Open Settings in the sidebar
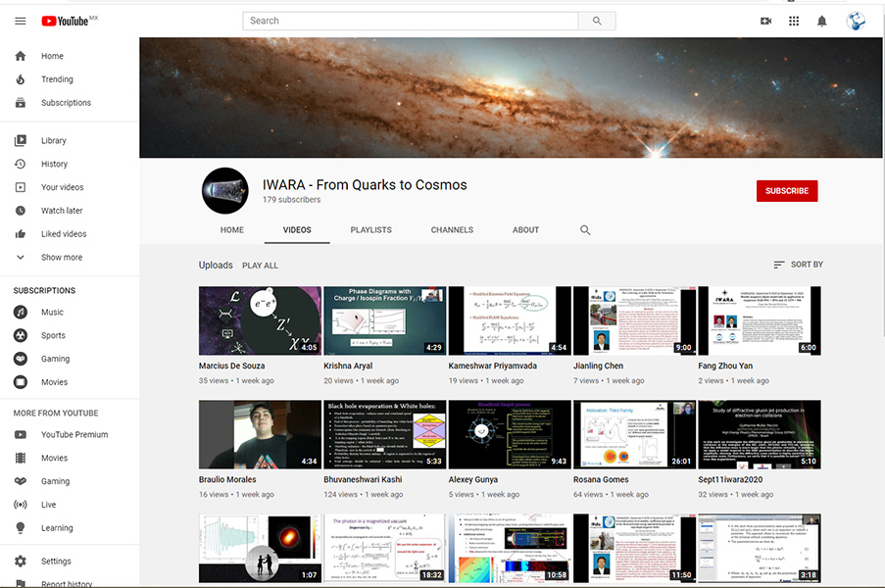 tap(70, 561)
